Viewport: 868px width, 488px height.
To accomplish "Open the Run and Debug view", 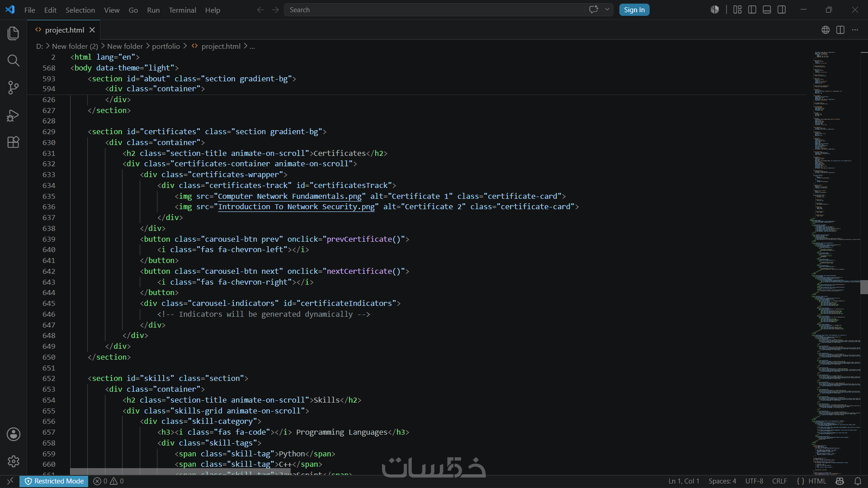I will 14,115.
